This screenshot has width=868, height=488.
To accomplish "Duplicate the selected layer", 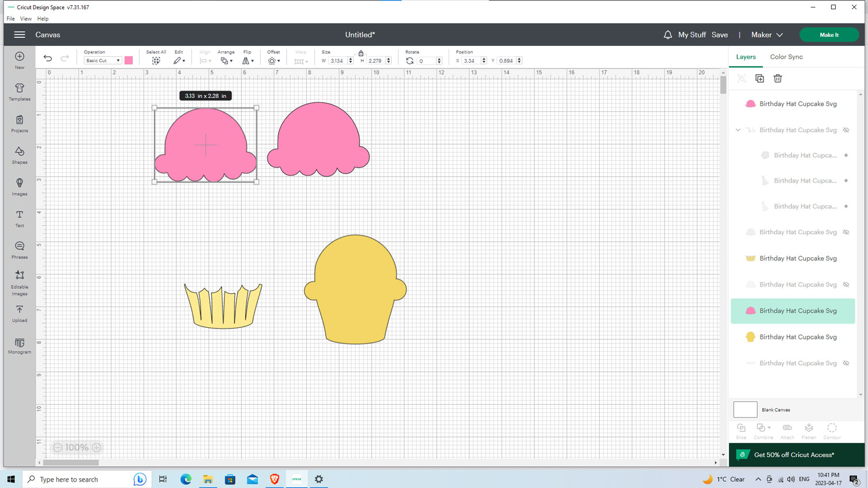I will pos(759,79).
